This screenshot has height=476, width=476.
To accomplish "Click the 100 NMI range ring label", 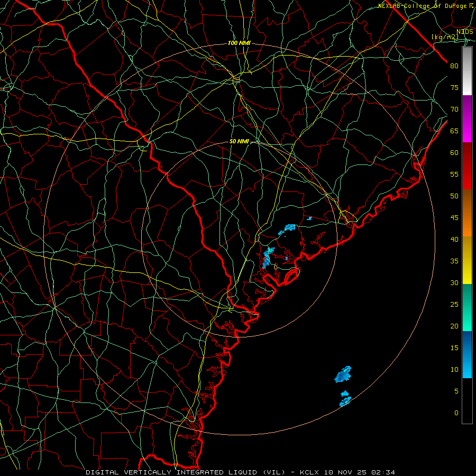I will click(x=239, y=43).
